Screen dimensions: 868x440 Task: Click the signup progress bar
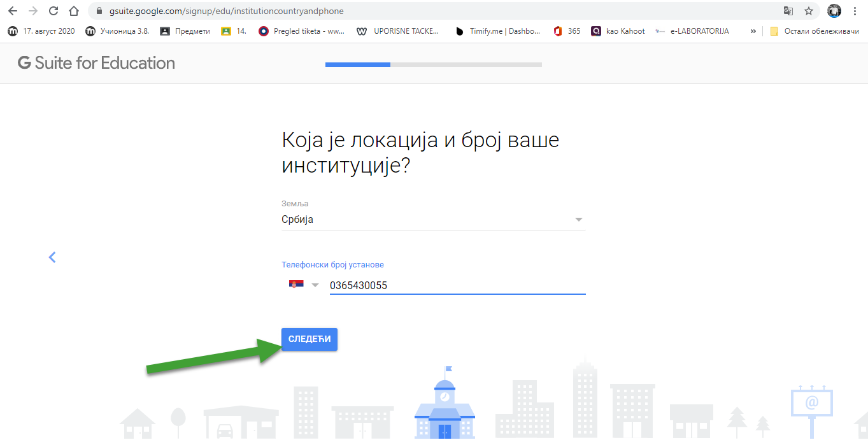[x=433, y=64]
